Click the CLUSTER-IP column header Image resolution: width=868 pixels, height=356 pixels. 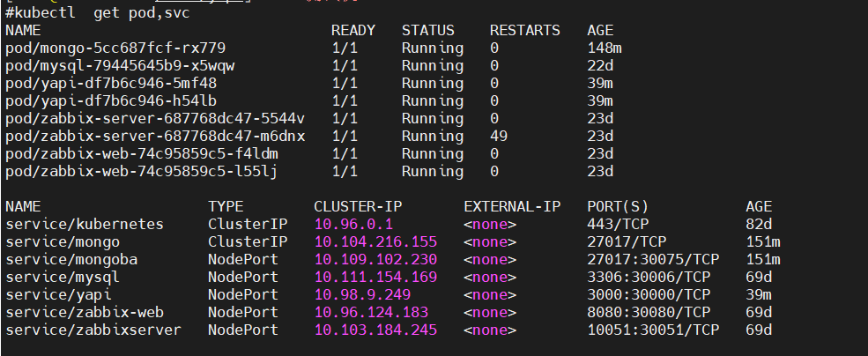coord(358,207)
